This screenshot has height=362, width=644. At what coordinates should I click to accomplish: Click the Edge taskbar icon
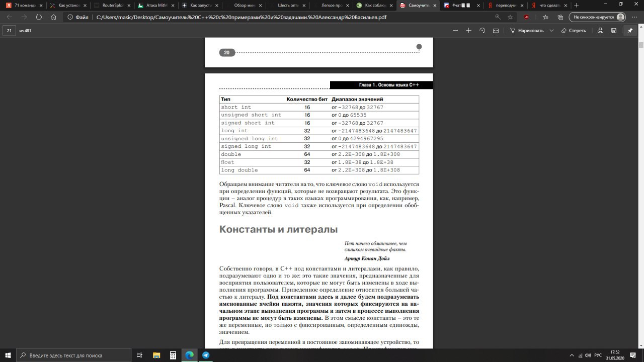189,355
